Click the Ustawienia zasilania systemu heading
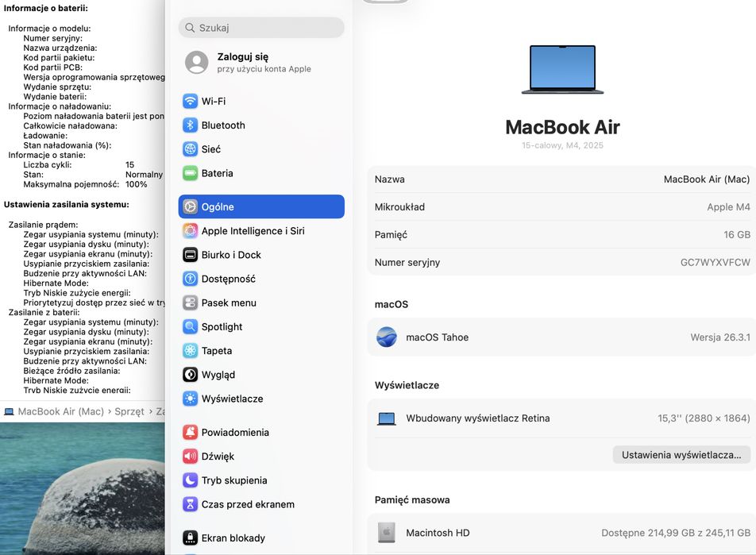Viewport: 756px width, 555px height. 67,204
